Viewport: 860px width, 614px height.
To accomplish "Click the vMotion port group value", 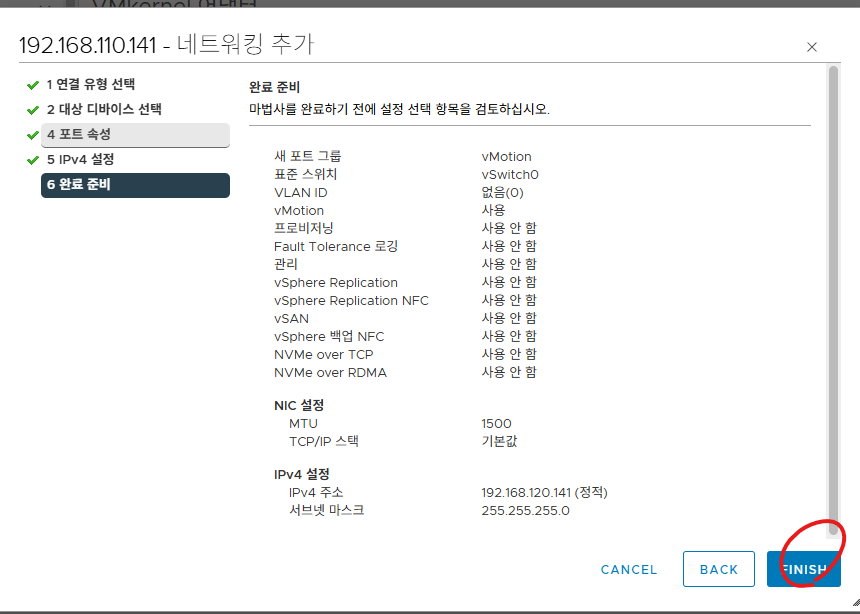I will (506, 157).
